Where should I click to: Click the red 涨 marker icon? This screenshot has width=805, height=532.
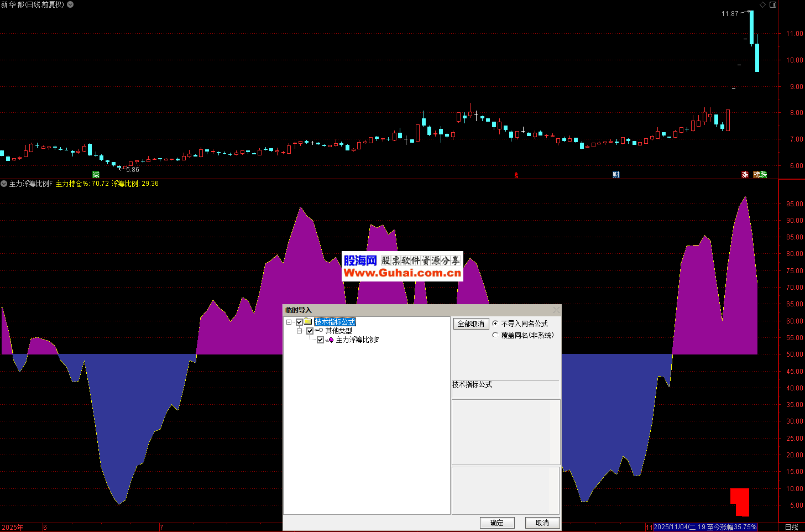pos(745,175)
